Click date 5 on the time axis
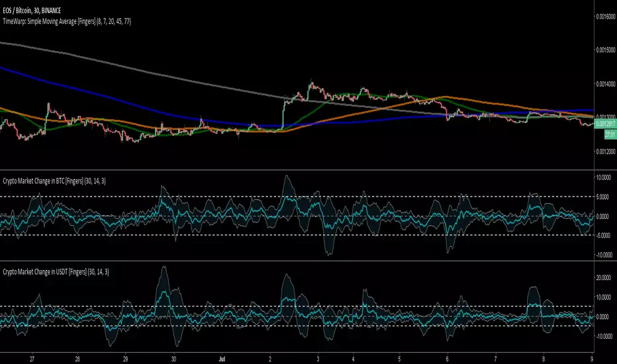The image size is (617, 364). coord(399,359)
